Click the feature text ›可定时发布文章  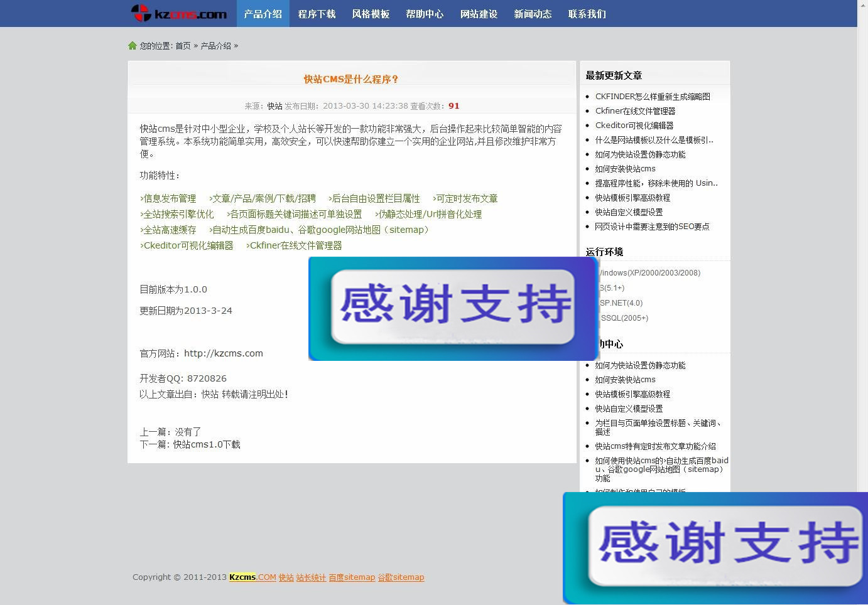pyautogui.click(x=465, y=198)
